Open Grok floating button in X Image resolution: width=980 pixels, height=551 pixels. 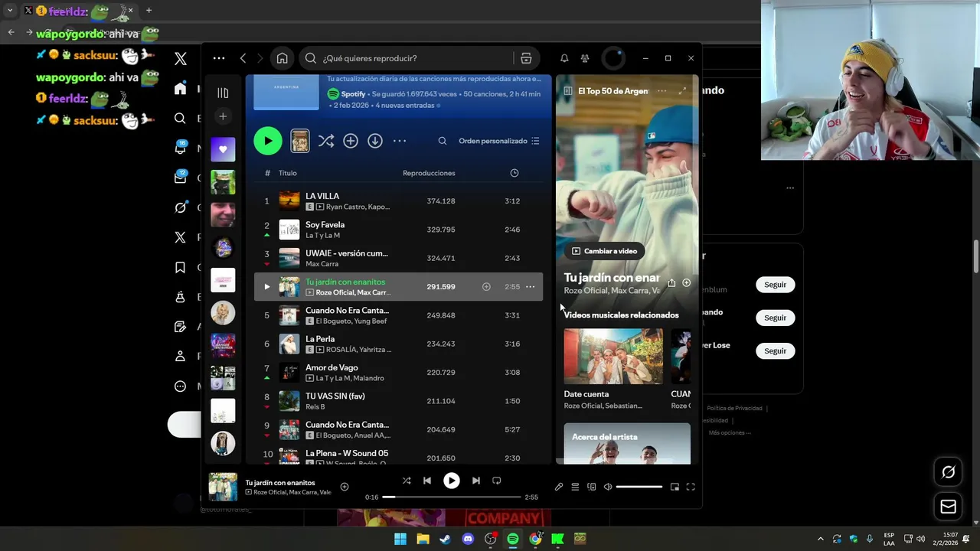[948, 472]
